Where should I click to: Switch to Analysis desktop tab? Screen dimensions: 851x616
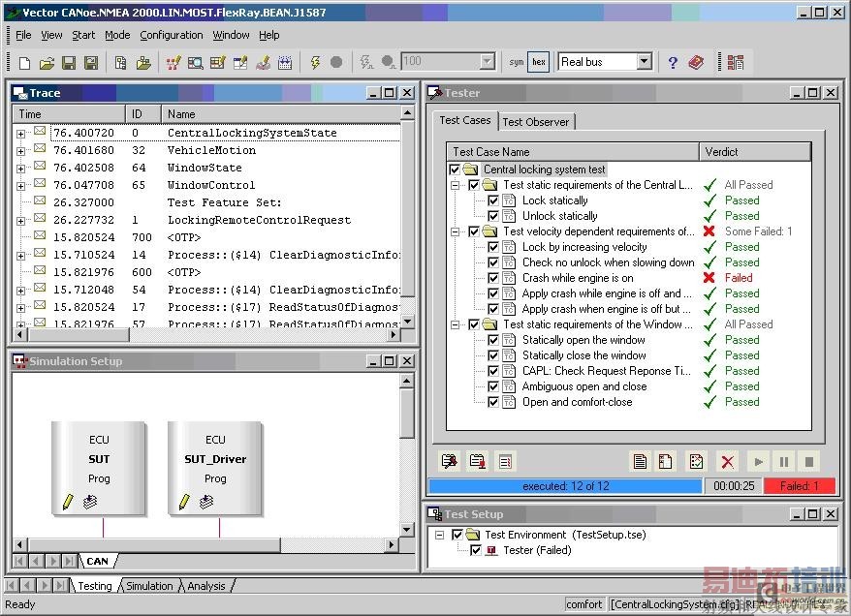(205, 586)
